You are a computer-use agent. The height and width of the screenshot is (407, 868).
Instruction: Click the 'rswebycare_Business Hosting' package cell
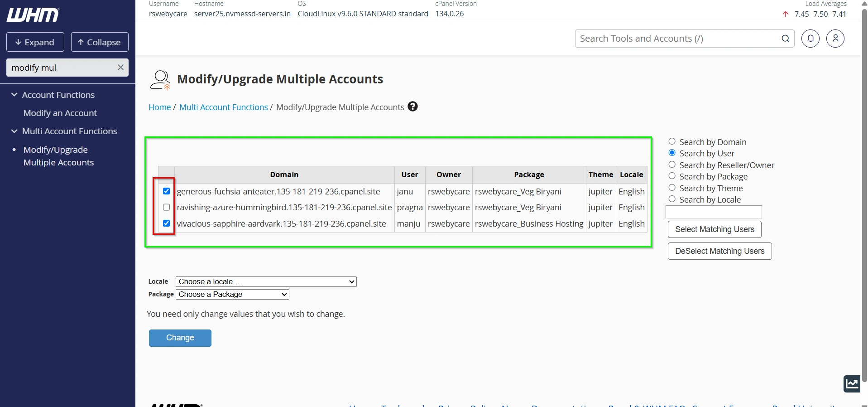click(x=529, y=223)
